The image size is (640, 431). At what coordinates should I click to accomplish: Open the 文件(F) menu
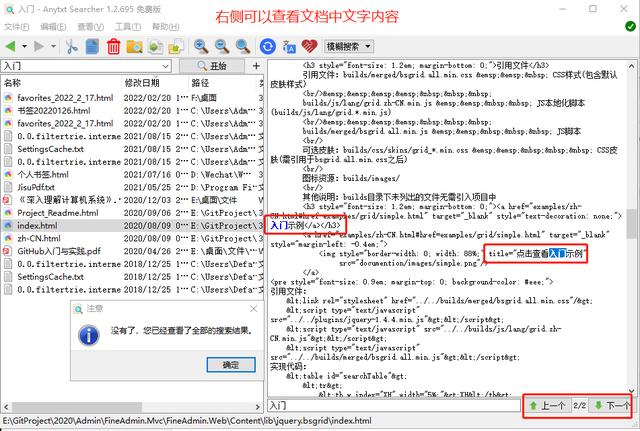[16, 27]
